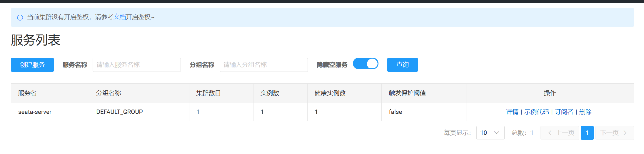644x154 pixels.
Task: Open 详情 for seata-server
Action: [512, 112]
